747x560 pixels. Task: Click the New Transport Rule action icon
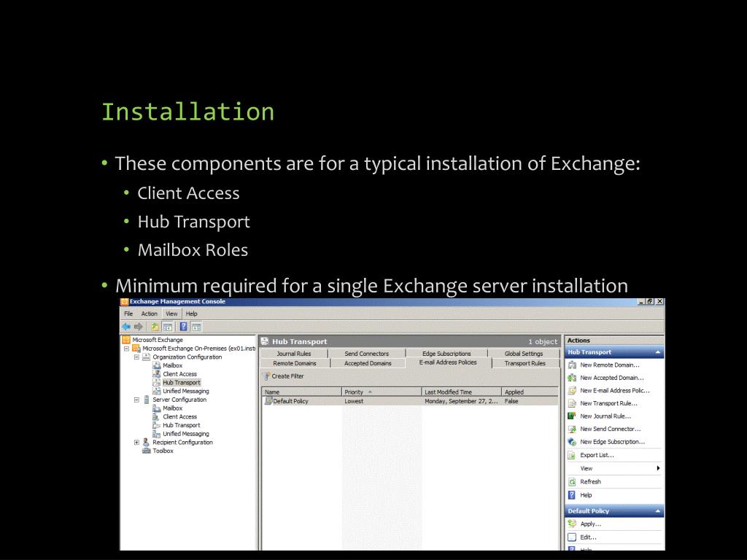click(x=572, y=403)
